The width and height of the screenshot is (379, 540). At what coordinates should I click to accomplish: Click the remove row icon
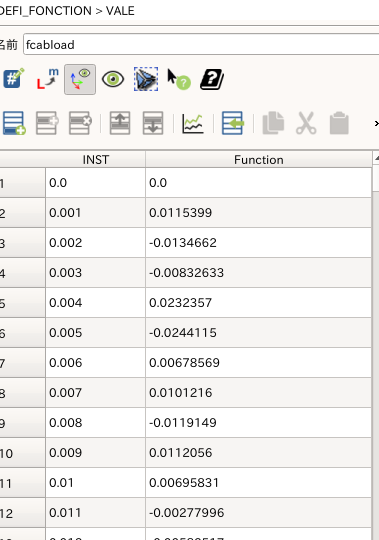(x=80, y=123)
